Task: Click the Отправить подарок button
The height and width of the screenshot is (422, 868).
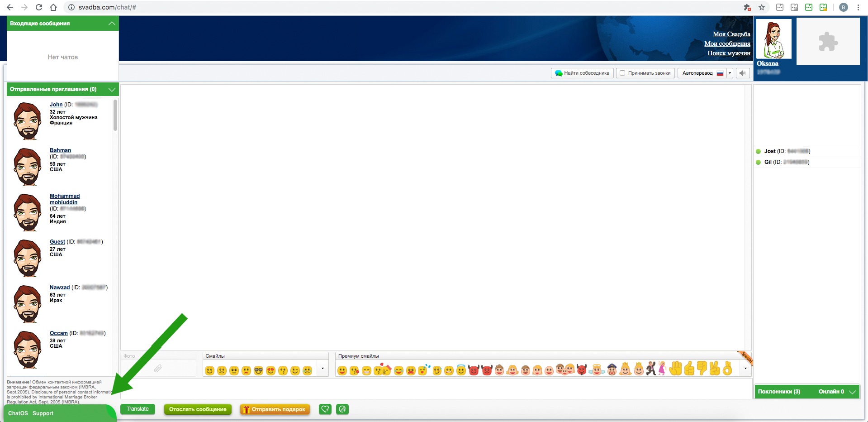Action: pyautogui.click(x=275, y=409)
